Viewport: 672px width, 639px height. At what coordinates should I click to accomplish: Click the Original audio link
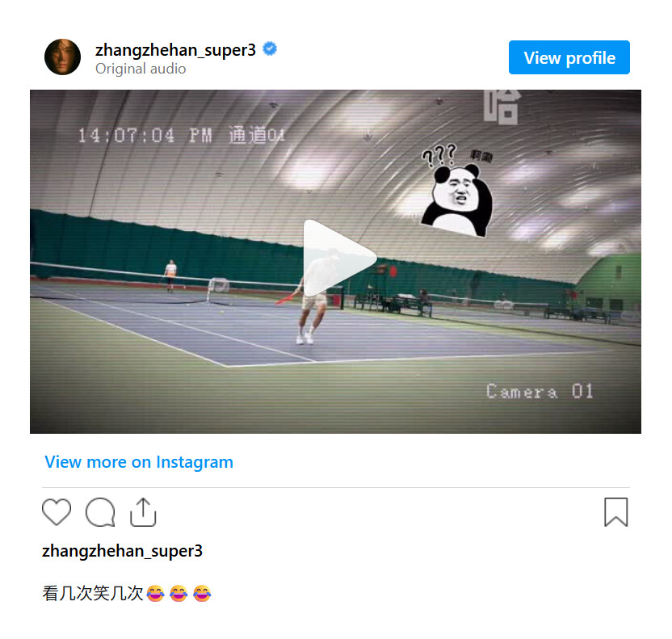coord(141,69)
